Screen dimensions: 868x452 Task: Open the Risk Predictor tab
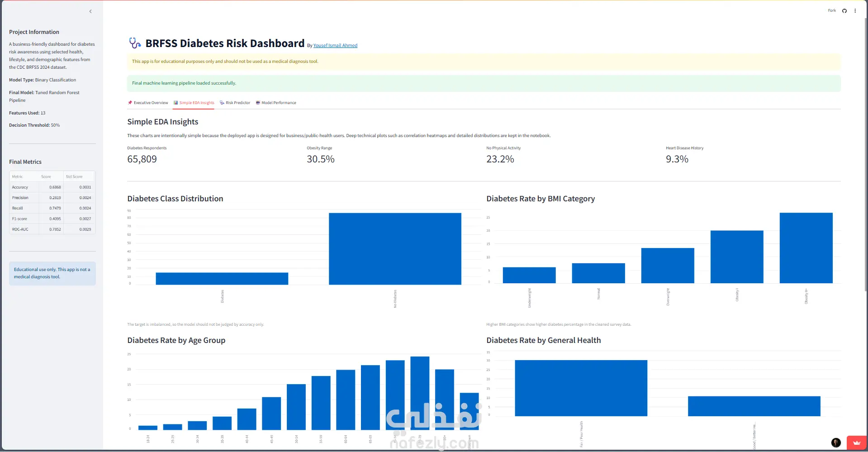[235, 103]
